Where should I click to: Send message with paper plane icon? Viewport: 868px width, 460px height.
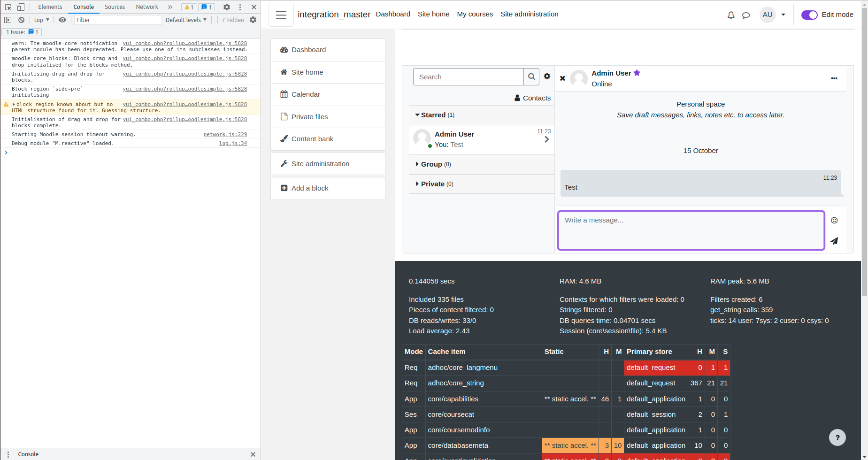click(834, 241)
